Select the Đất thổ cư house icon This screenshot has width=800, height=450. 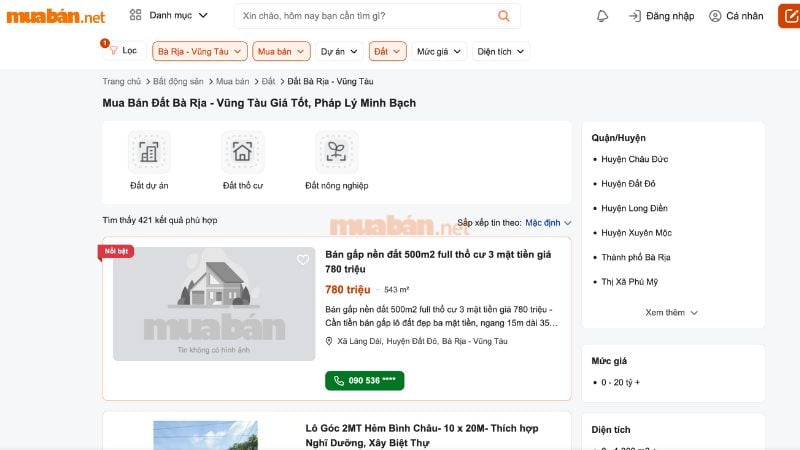coord(243,152)
